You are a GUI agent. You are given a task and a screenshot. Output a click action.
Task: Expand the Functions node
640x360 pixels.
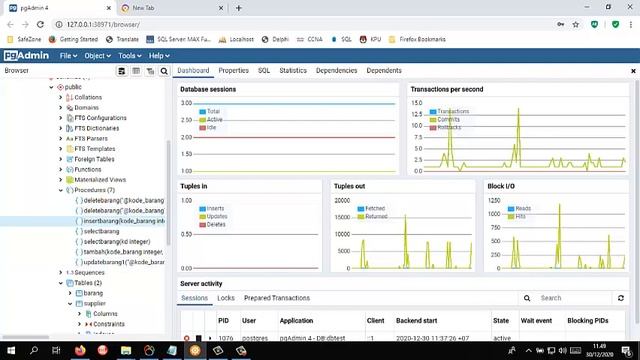coord(60,169)
